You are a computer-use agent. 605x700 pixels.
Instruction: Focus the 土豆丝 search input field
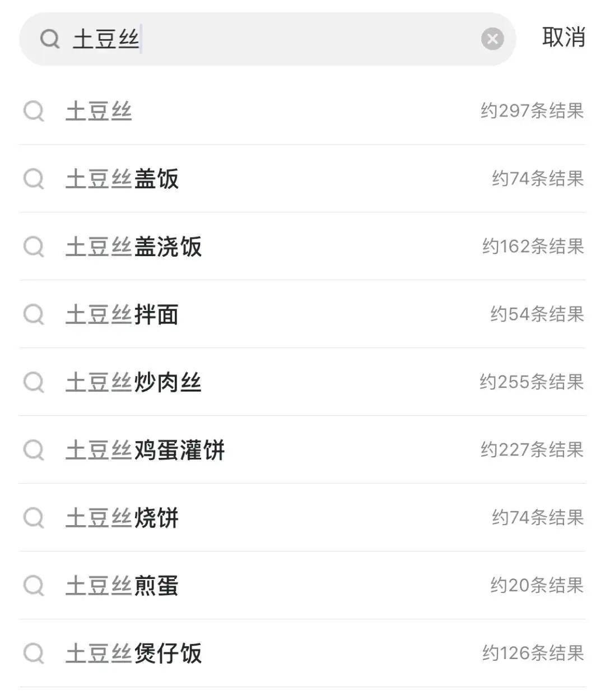tap(268, 39)
